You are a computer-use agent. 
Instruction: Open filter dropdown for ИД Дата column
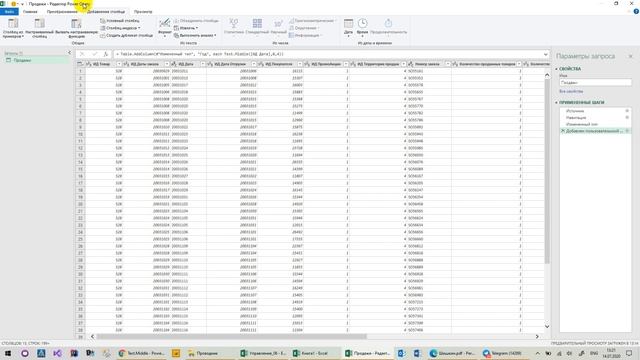pos(202,64)
